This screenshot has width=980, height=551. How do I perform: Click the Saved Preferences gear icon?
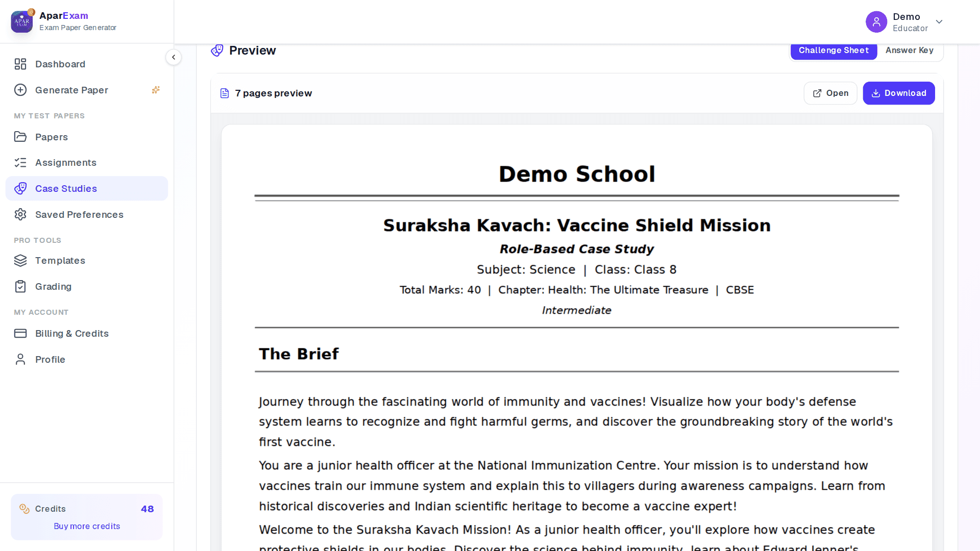click(20, 215)
